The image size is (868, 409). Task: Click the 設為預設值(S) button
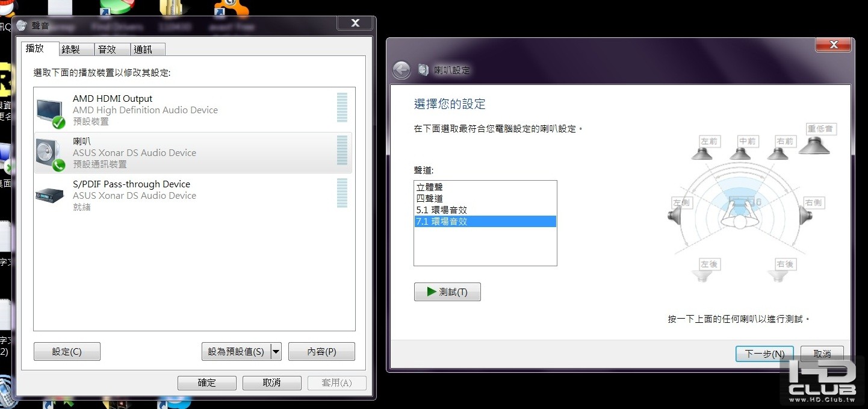point(236,352)
